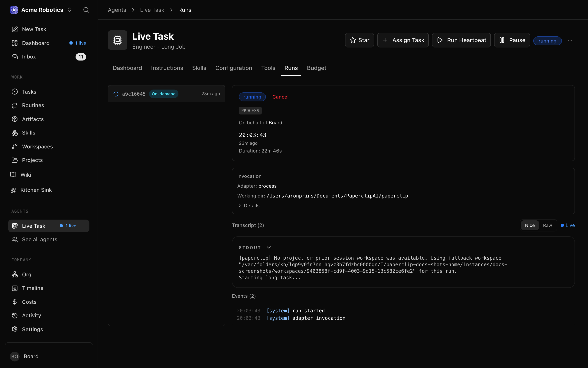Switch to the Instructions tab
588x368 pixels.
tap(167, 68)
